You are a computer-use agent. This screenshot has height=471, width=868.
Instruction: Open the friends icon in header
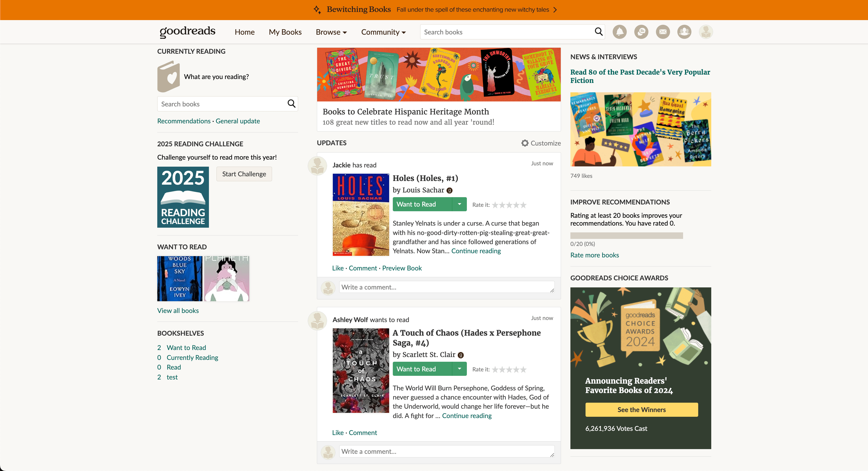tap(684, 32)
